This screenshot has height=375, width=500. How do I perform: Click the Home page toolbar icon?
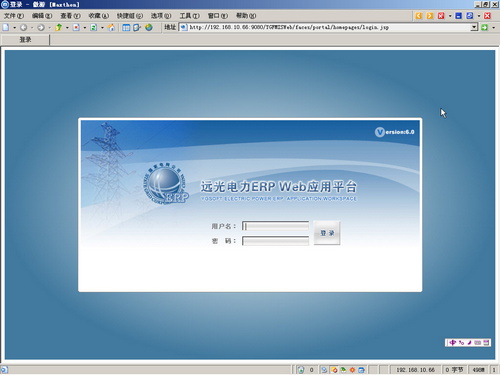[111, 27]
